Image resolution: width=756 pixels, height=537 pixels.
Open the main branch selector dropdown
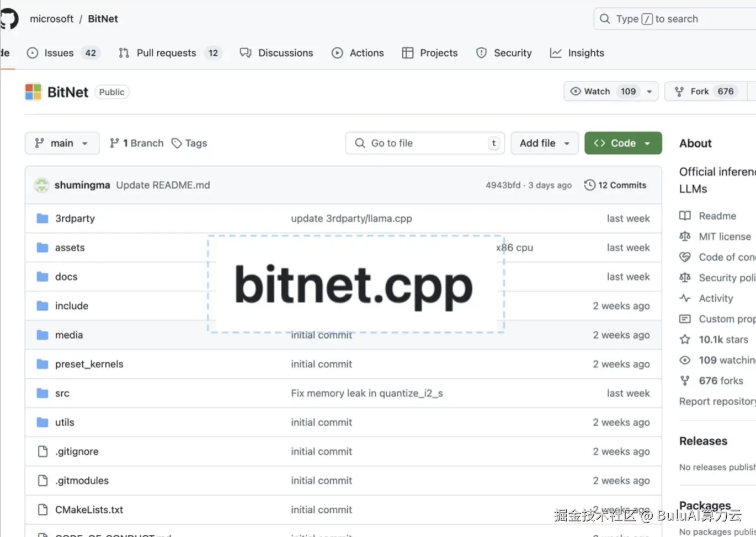(62, 143)
